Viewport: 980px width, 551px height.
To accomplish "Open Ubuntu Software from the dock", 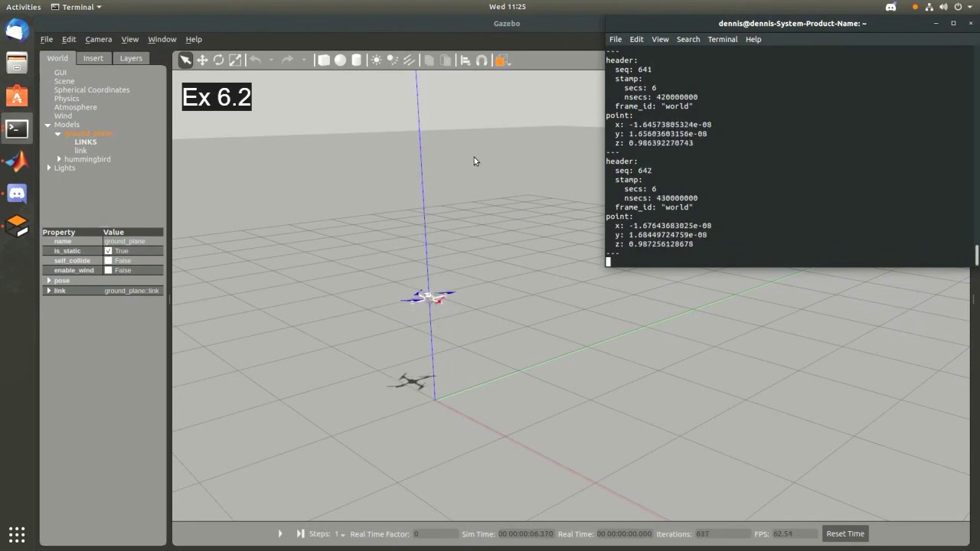I will (17, 96).
